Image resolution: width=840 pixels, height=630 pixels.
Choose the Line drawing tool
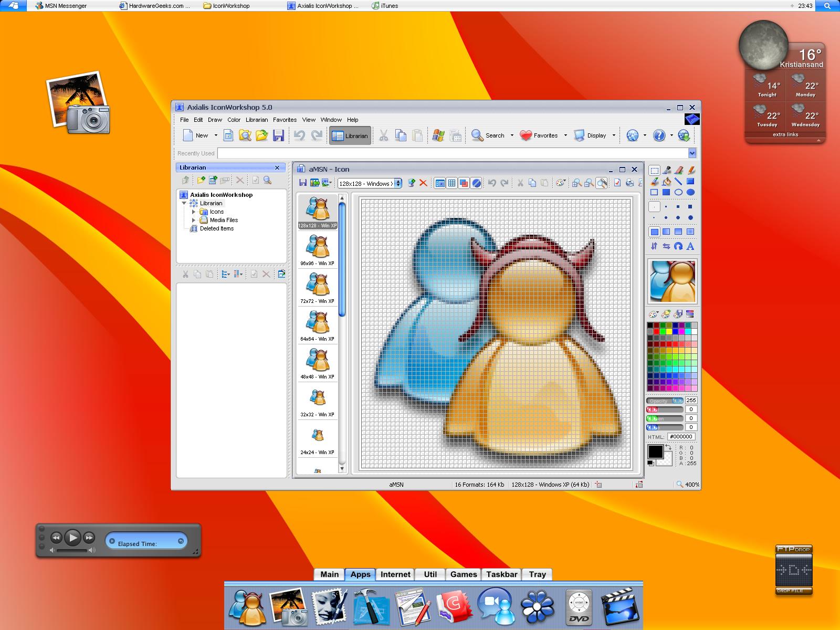click(679, 182)
